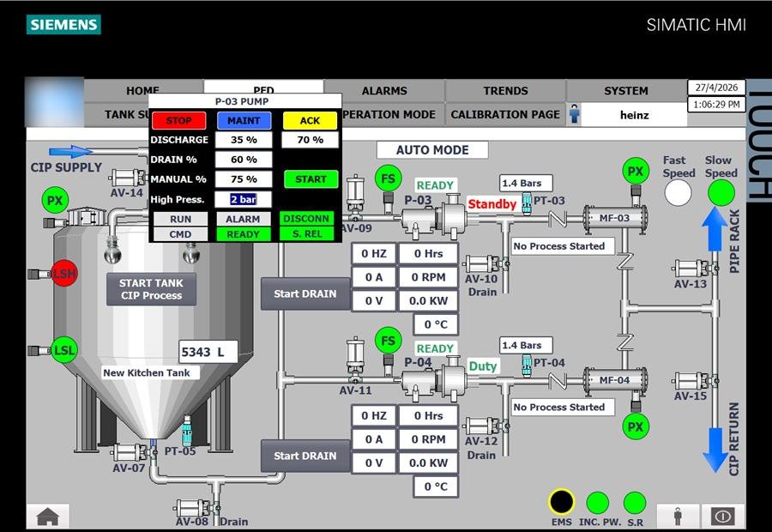
Task: Select the AV-07 valve icon
Action: [133, 452]
